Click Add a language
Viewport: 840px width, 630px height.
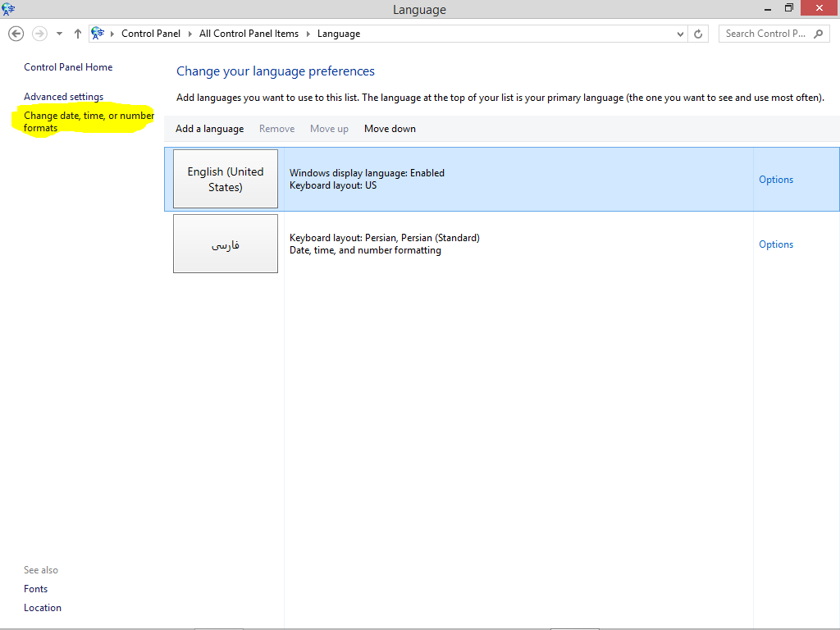[x=209, y=129]
